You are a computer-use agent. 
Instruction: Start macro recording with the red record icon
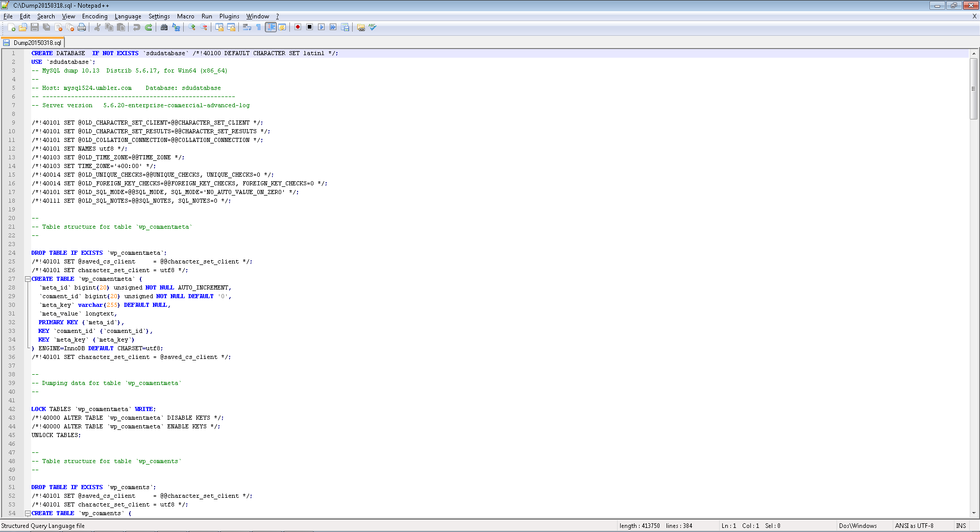(298, 27)
